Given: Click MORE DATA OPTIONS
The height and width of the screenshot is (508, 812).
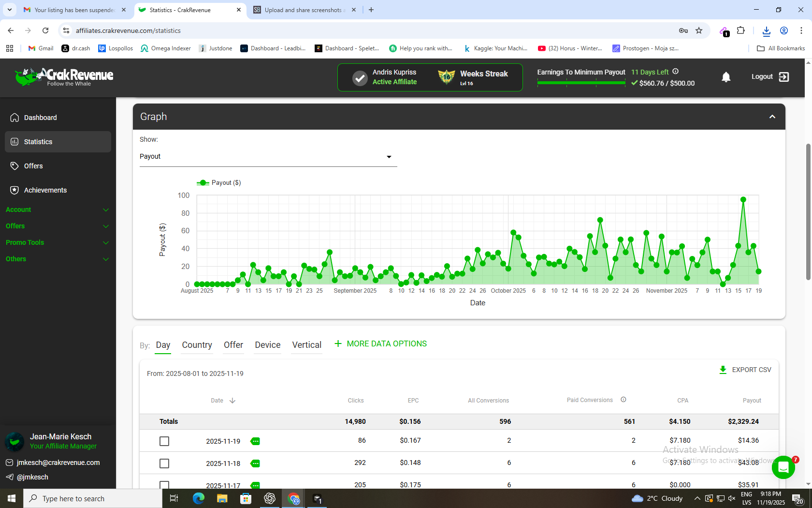Looking at the screenshot, I should pos(380,344).
